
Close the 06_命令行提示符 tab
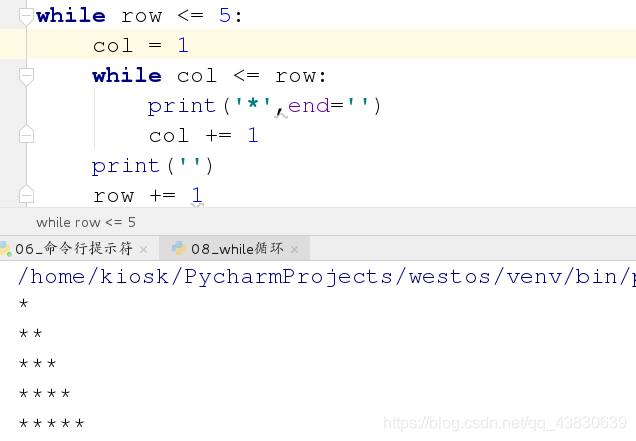coord(143,250)
